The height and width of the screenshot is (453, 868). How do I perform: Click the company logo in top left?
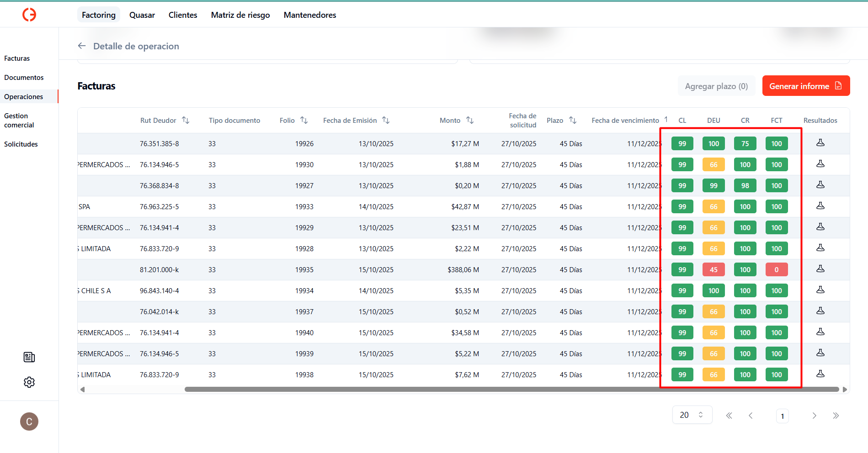[29, 15]
